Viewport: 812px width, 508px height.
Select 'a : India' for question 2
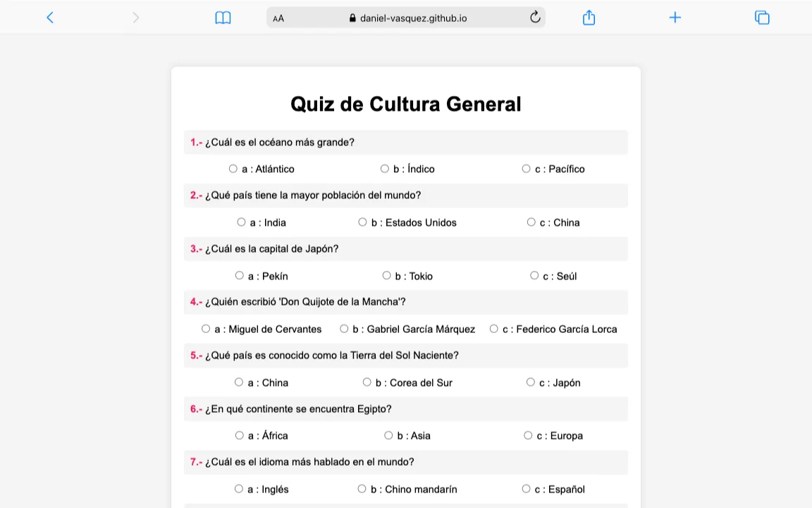(x=241, y=222)
